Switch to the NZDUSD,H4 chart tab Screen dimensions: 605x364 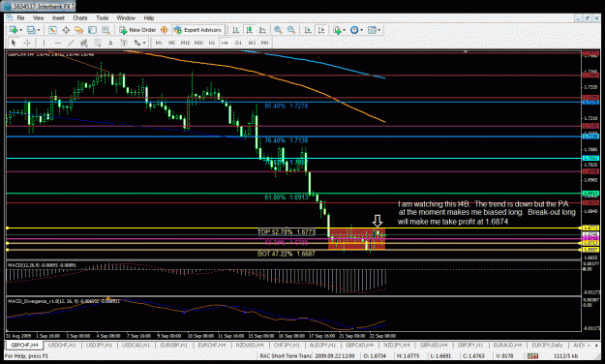249,345
